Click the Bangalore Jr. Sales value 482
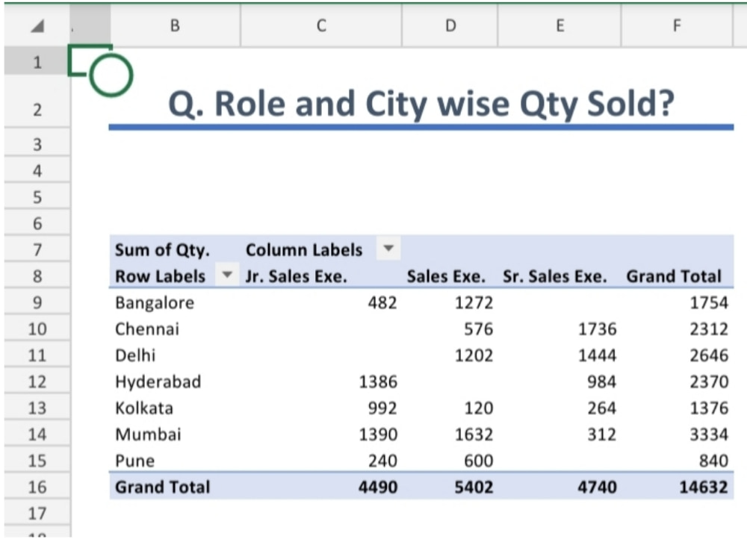The height and width of the screenshot is (560, 747). point(382,303)
